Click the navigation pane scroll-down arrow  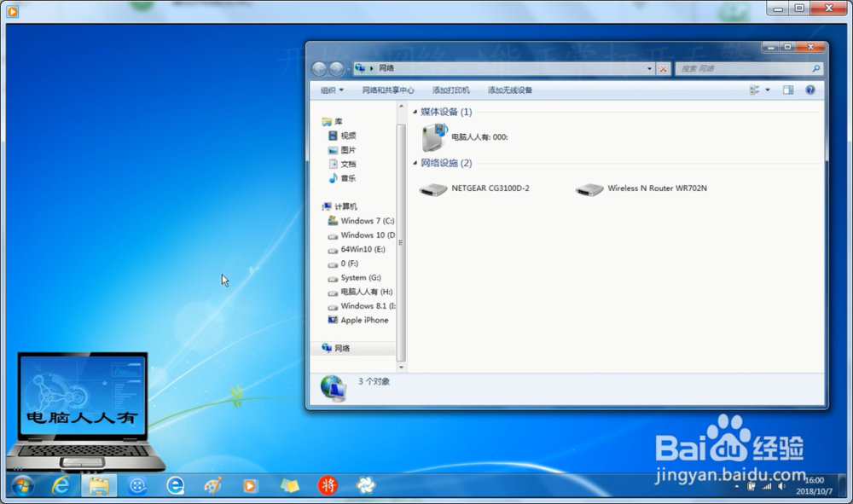tap(402, 368)
